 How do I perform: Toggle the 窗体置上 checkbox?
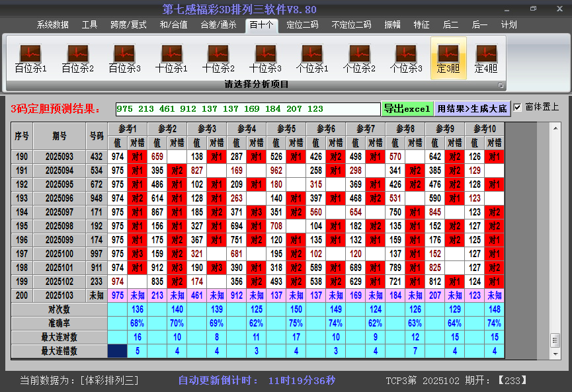pyautogui.click(x=517, y=107)
